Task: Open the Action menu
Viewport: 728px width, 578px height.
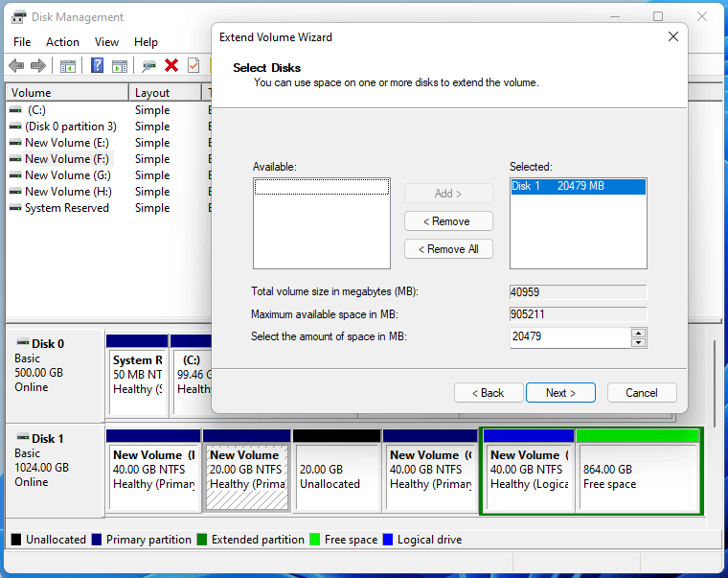Action: (62, 42)
